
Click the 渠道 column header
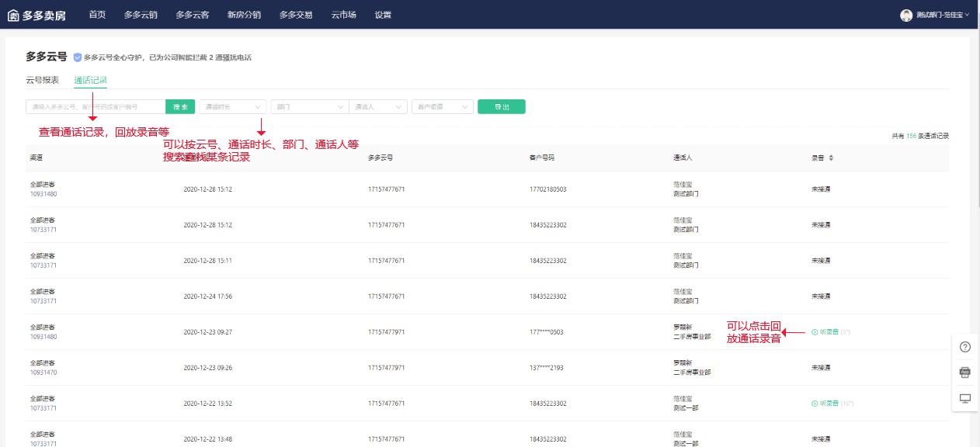[36, 158]
